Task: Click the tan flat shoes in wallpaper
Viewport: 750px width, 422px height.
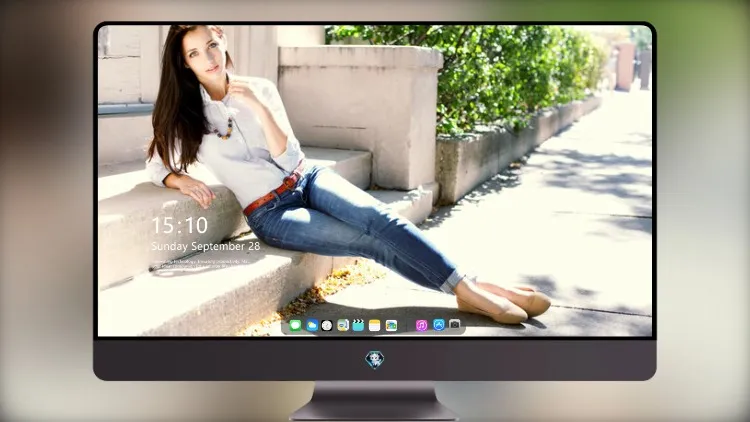Action: (502, 303)
